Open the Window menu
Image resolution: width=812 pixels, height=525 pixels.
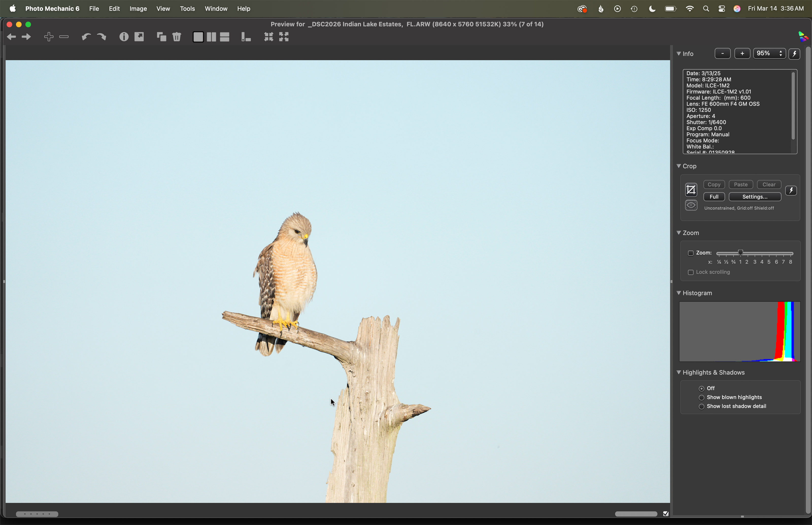216,9
